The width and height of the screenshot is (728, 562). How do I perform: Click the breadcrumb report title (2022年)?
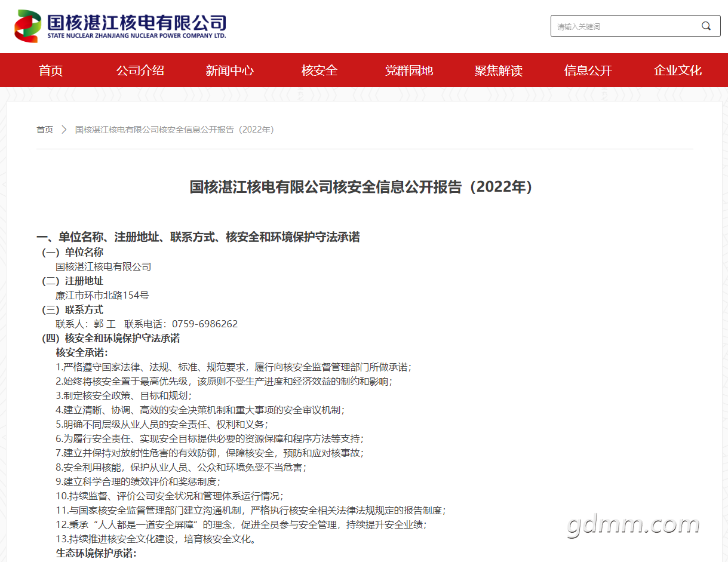pos(175,130)
